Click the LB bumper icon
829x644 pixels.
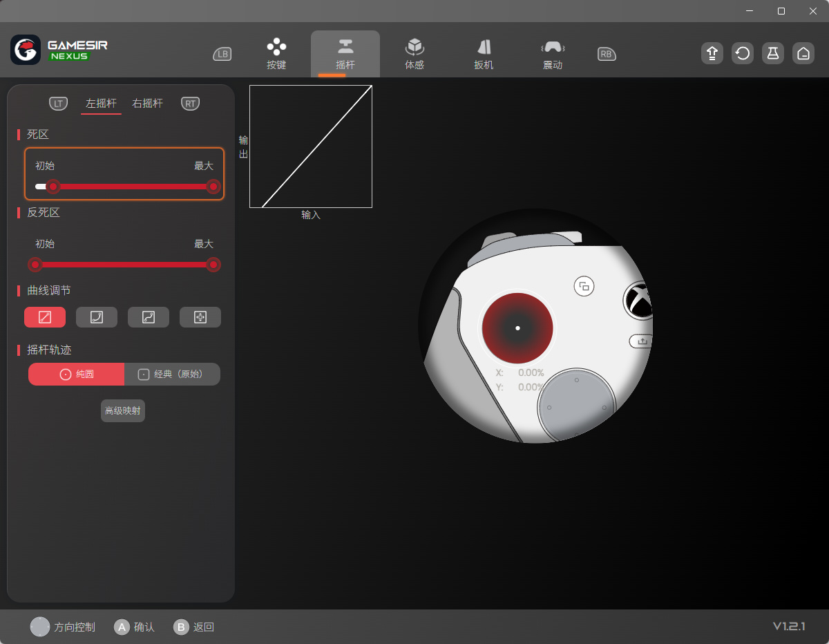click(222, 54)
